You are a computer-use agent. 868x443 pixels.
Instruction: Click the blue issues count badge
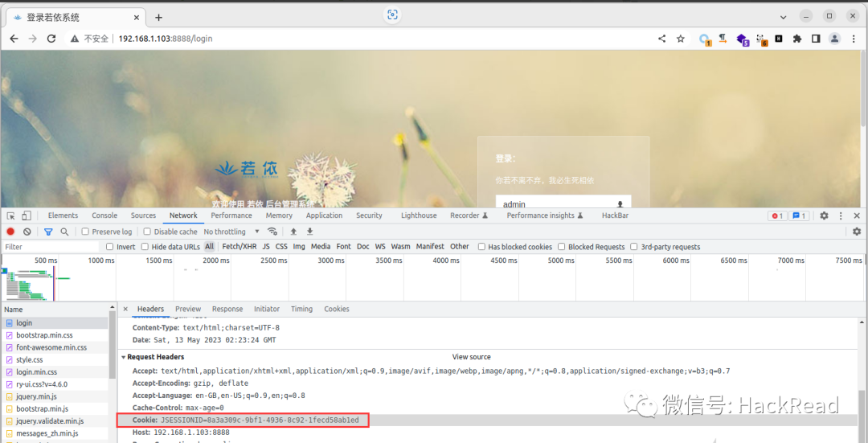[x=800, y=216]
